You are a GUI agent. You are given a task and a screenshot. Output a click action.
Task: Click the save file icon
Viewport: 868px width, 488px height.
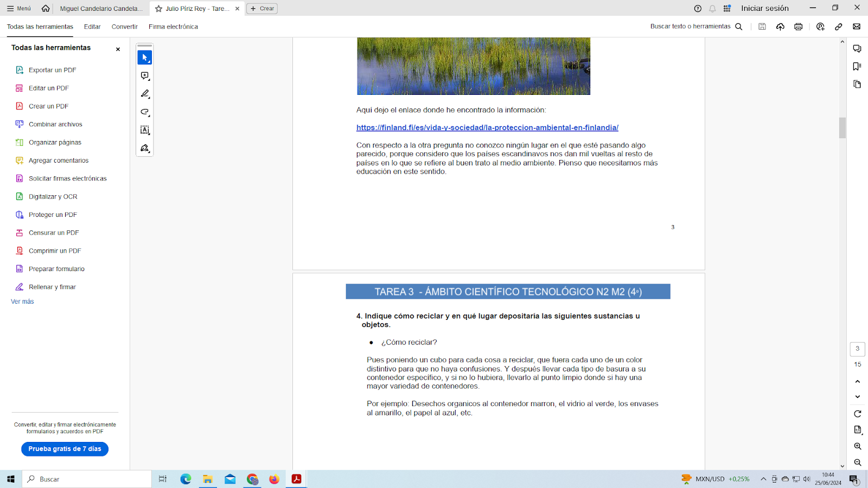click(762, 26)
